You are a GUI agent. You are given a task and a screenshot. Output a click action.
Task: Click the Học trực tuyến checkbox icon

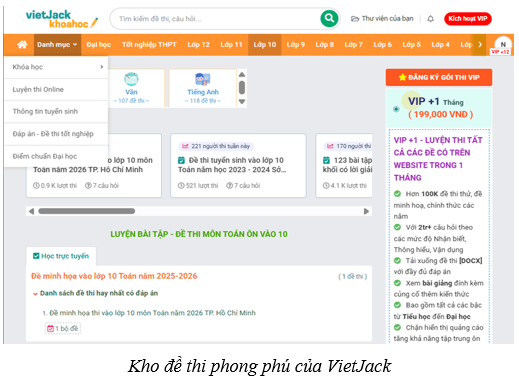(x=36, y=256)
